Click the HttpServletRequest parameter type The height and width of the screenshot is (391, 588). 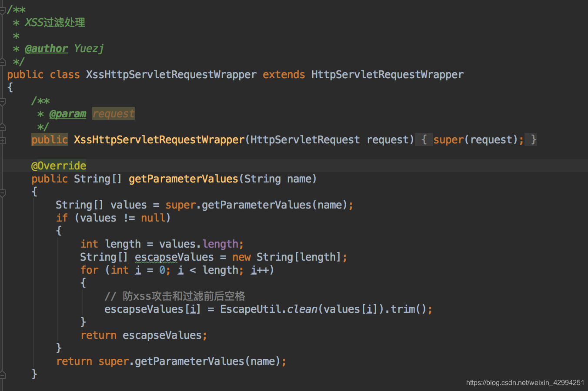pyautogui.click(x=305, y=140)
